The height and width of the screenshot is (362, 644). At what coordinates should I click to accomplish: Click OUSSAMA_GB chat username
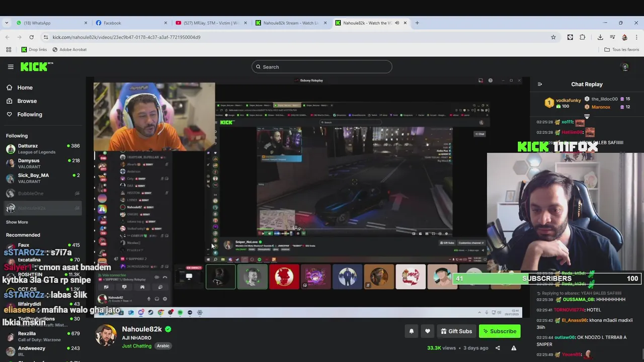coord(579,300)
